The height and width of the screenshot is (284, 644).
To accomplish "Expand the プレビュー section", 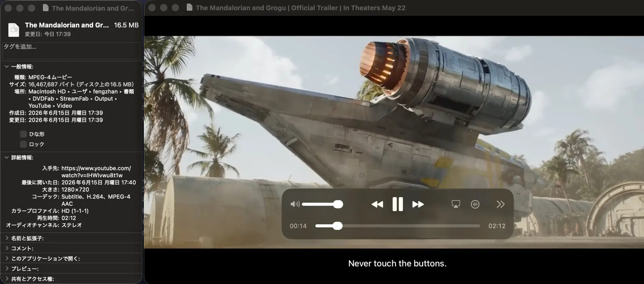I will [x=7, y=269].
